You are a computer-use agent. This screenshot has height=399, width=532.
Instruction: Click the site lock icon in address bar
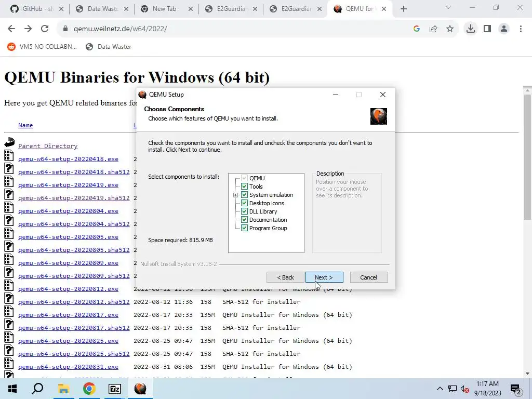click(65, 29)
